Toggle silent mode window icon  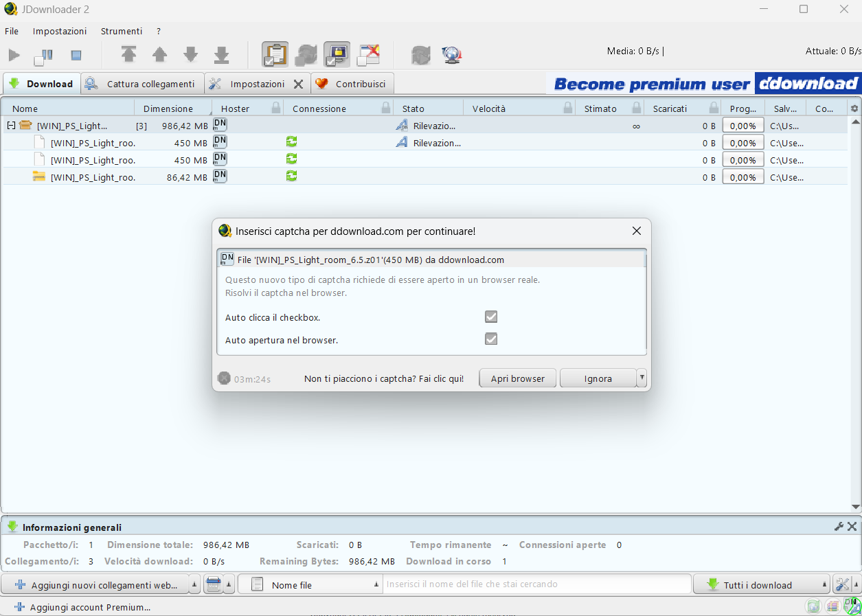pos(368,55)
